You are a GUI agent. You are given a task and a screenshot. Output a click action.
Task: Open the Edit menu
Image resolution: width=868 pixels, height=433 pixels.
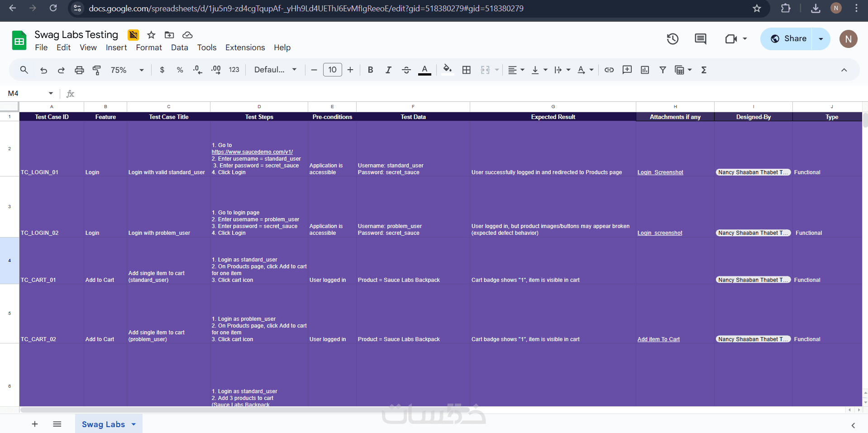point(63,48)
